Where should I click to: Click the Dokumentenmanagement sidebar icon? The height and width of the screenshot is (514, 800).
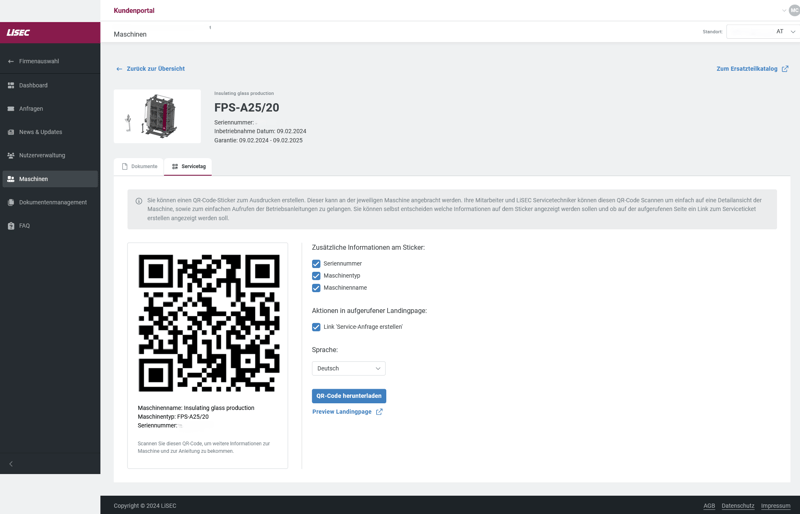(11, 203)
